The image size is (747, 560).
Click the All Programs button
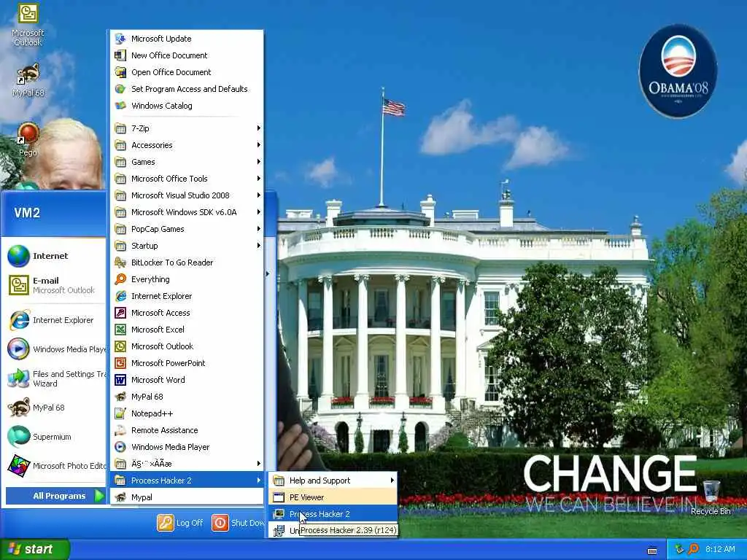pos(55,496)
